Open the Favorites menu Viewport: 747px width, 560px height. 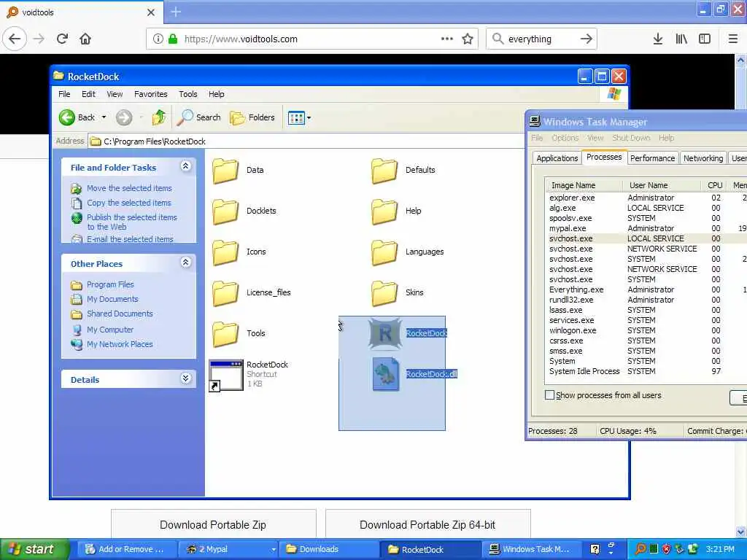[150, 94]
